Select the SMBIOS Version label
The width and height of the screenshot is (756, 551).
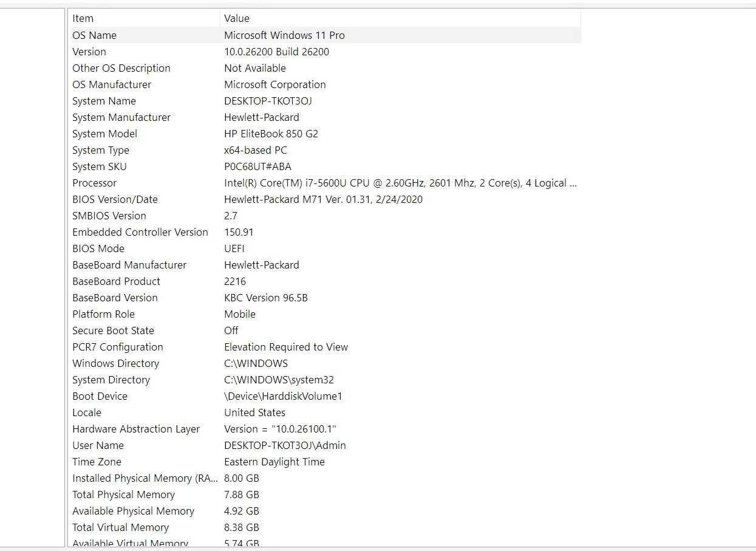click(109, 216)
